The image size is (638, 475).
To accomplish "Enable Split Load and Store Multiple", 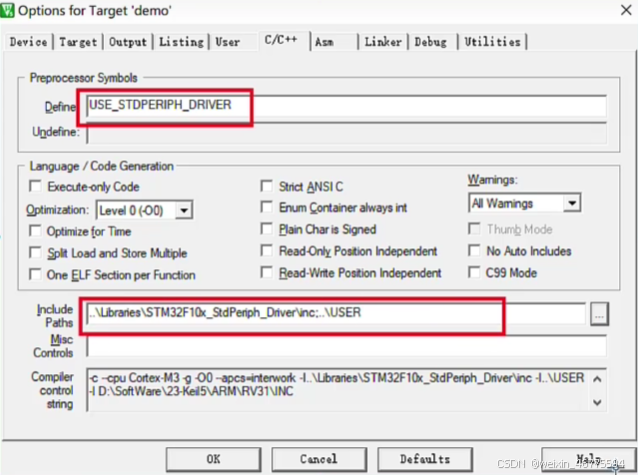I will pyautogui.click(x=35, y=253).
